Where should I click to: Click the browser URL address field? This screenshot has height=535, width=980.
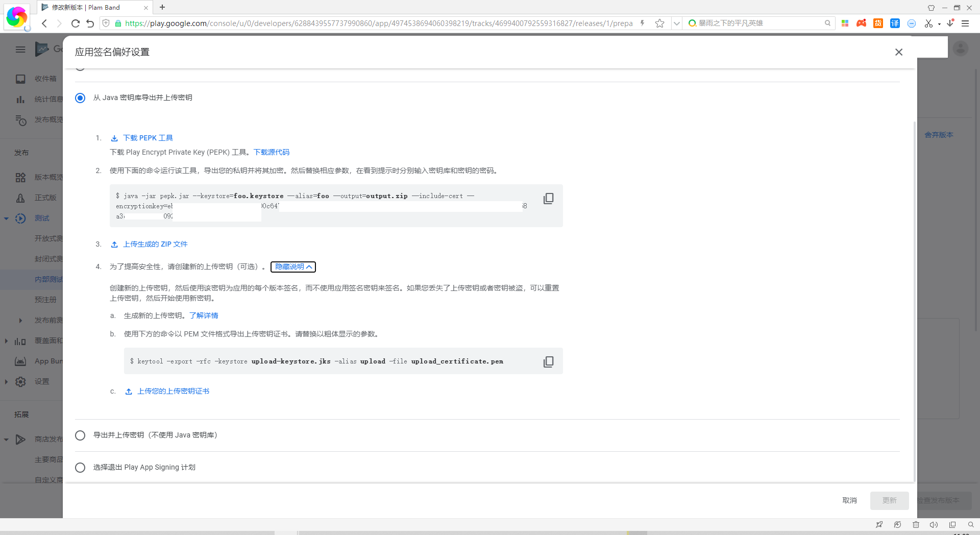pyautogui.click(x=378, y=23)
